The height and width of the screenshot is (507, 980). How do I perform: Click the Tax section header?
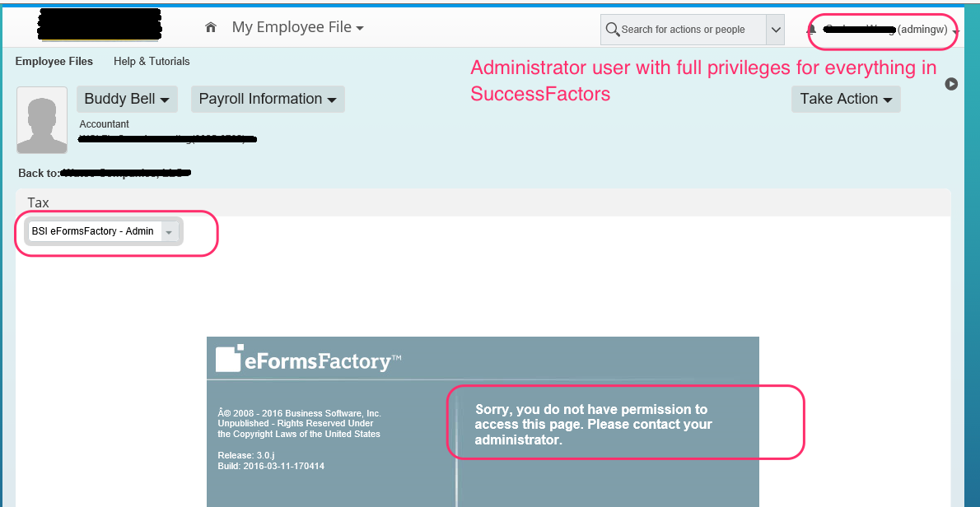pyautogui.click(x=38, y=202)
